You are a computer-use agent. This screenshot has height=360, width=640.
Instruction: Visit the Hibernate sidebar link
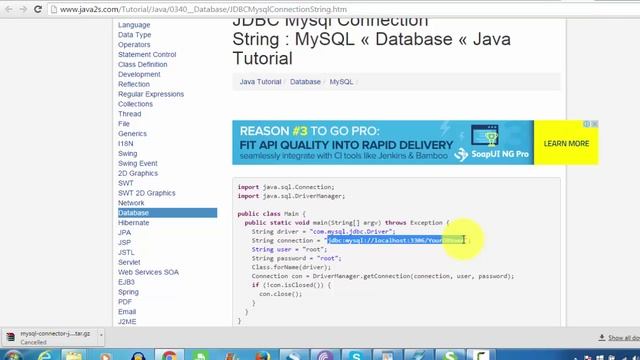pyautogui.click(x=133, y=222)
